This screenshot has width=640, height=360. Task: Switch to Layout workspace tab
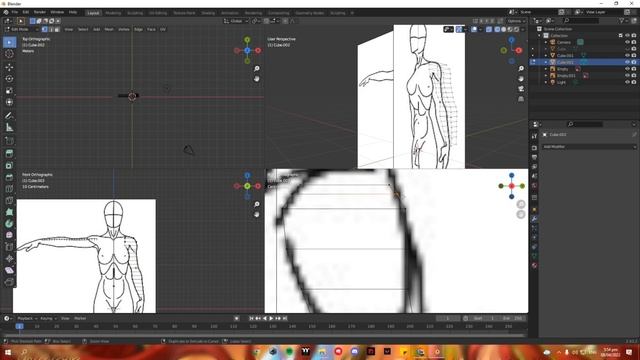point(93,13)
